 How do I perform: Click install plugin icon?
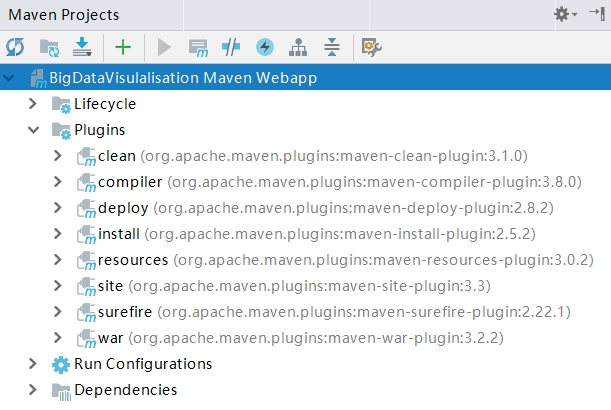[86, 235]
